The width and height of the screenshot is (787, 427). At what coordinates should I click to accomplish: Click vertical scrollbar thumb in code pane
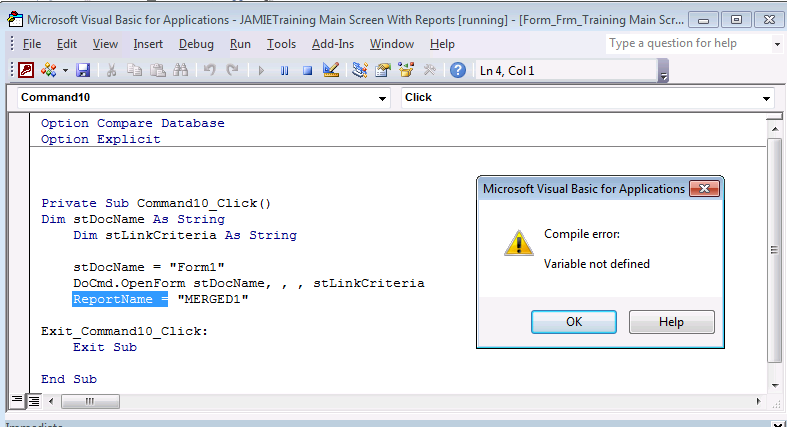[x=775, y=250]
